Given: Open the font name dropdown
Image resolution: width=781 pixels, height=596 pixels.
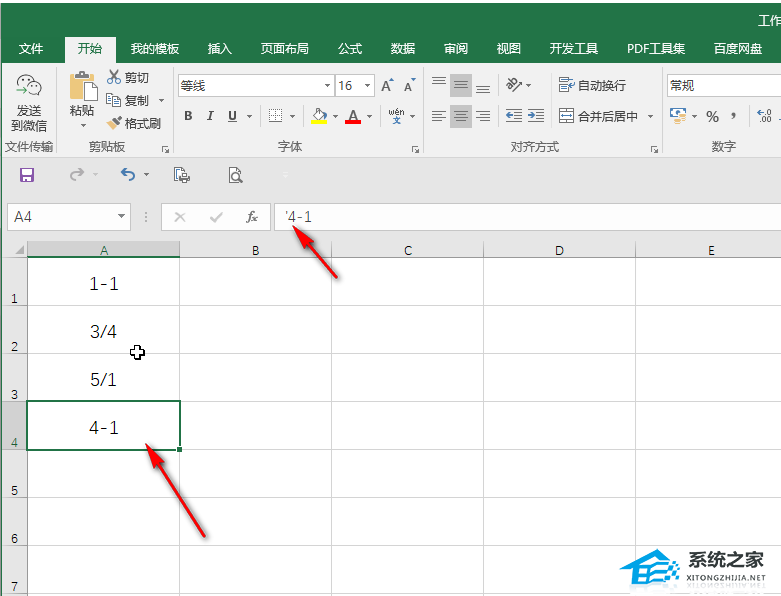Looking at the screenshot, I should (x=327, y=86).
